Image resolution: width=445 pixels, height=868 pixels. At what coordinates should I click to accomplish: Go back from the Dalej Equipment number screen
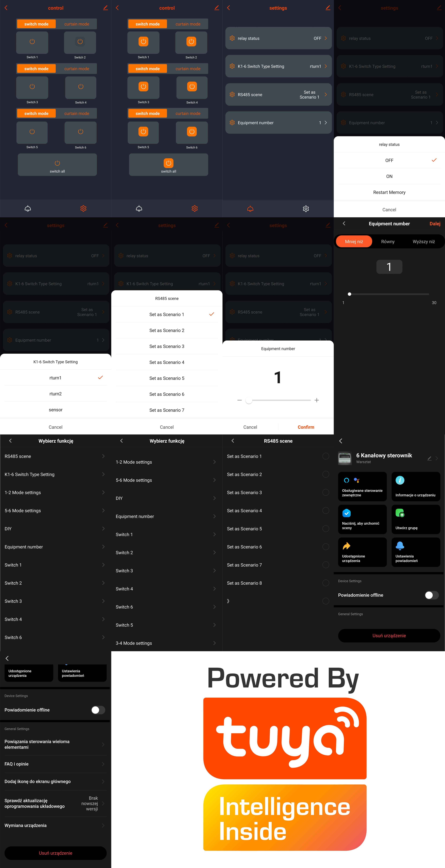[x=344, y=223]
